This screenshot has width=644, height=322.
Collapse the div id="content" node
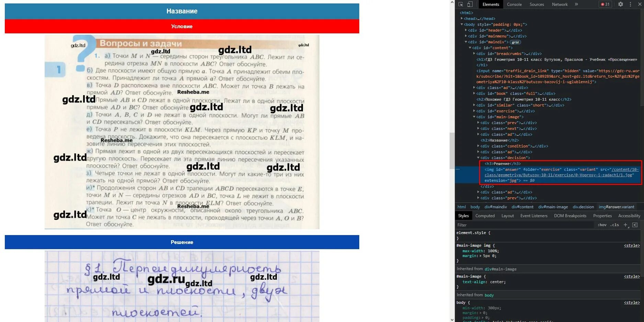point(470,48)
